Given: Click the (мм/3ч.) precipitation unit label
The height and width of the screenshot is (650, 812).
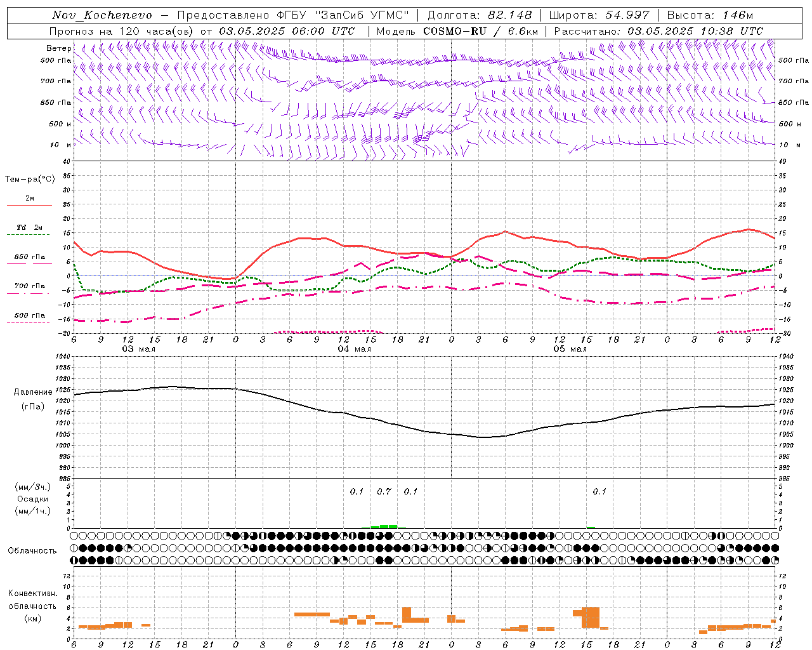Looking at the screenshot, I should click(x=33, y=487).
